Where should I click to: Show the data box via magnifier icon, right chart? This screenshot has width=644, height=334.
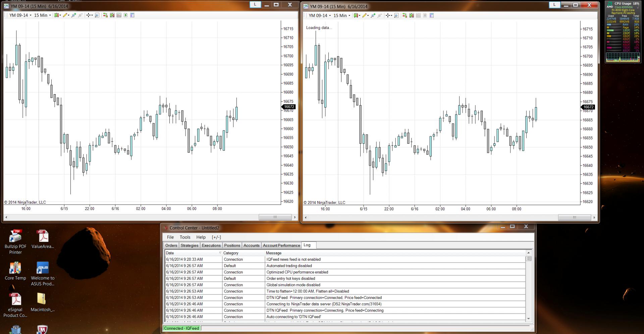396,15
